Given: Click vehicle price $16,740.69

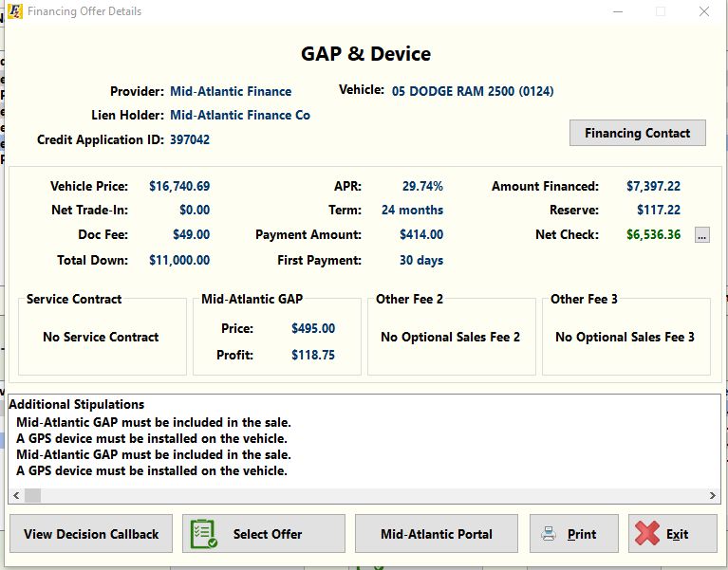Looking at the screenshot, I should tap(179, 187).
